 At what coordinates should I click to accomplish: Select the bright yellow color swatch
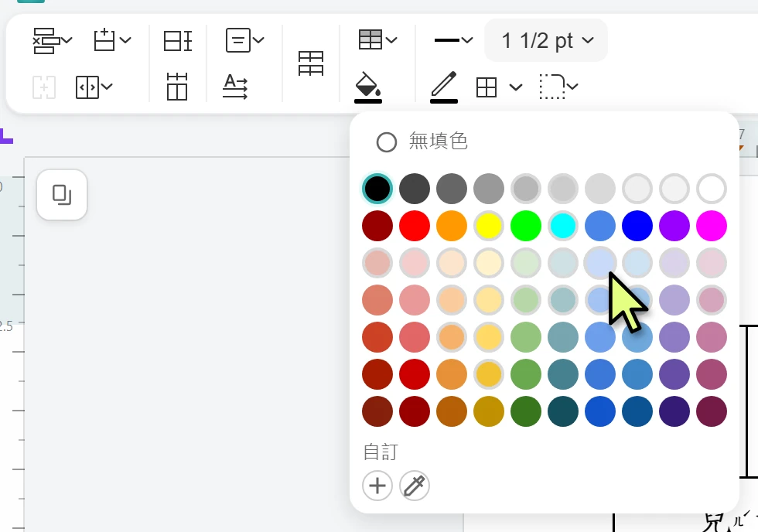pos(489,226)
